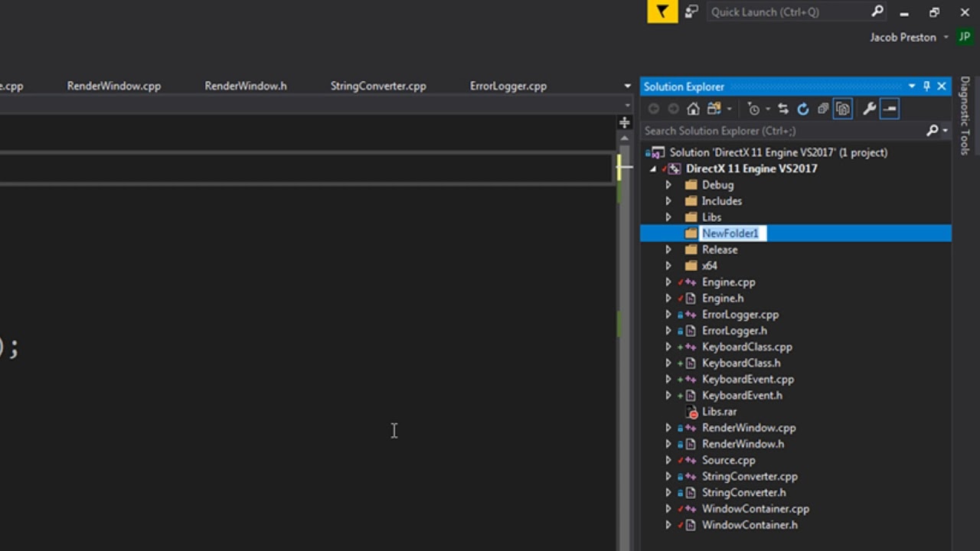980x551 pixels.
Task: Toggle Auto Hide pin on Solution Explorer
Action: 926,86
